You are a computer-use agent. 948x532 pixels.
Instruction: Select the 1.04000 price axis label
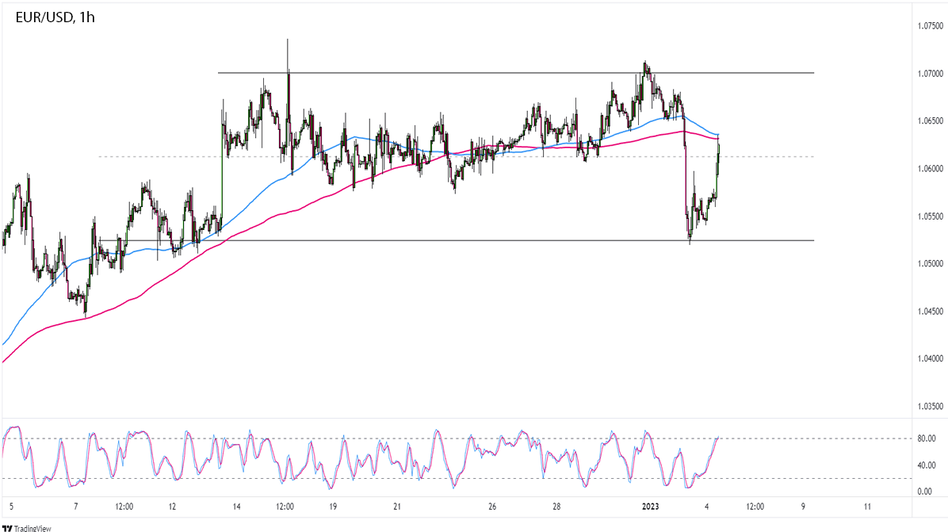(930, 359)
